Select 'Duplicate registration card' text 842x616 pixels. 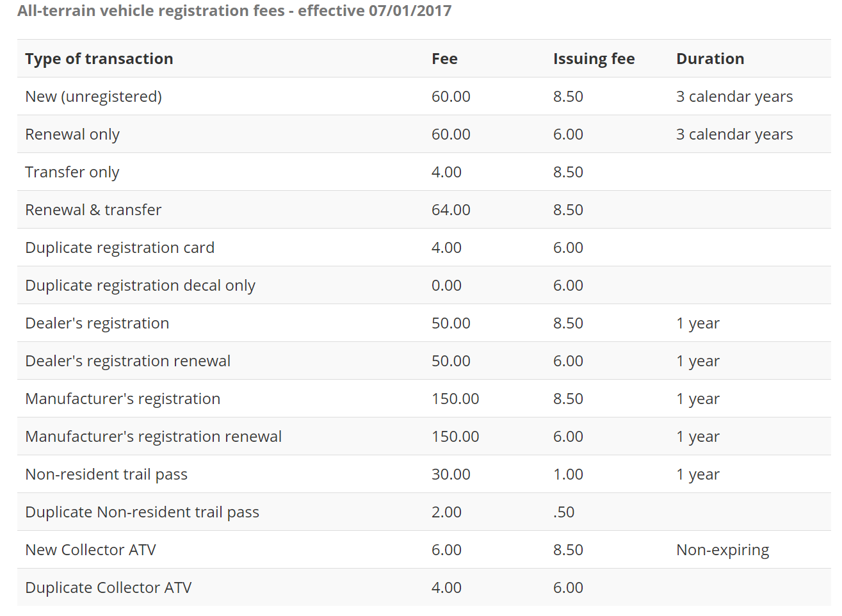[120, 248]
